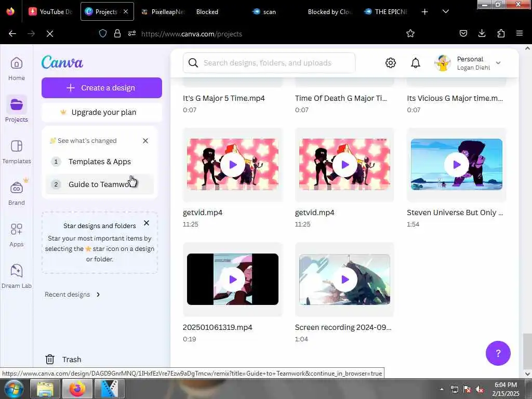The width and height of the screenshot is (532, 399).
Task: Open the Brand kit sidebar icon
Action: [16, 193]
